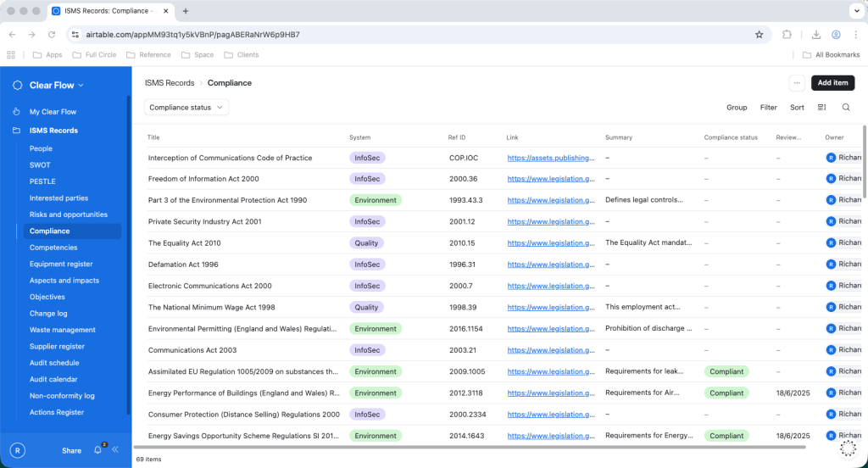Viewport: 868px width, 468px height.
Task: Collapse the sidebar with double-chevron icon
Action: coord(115,450)
